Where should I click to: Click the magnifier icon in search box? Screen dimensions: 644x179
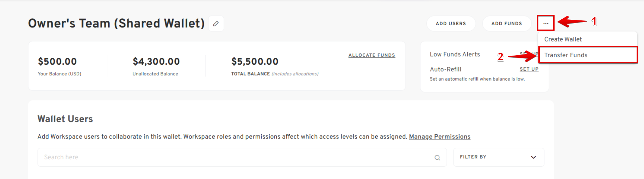click(x=437, y=158)
